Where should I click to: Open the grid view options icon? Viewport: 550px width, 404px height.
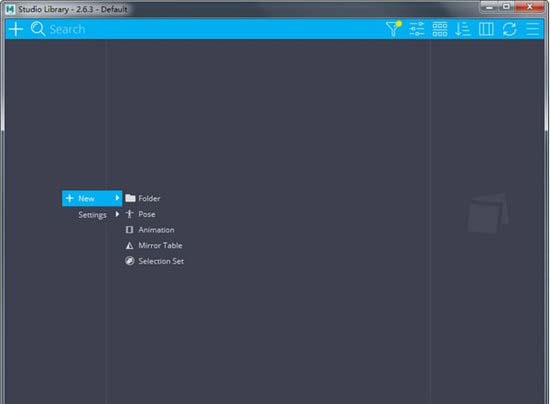click(440, 29)
